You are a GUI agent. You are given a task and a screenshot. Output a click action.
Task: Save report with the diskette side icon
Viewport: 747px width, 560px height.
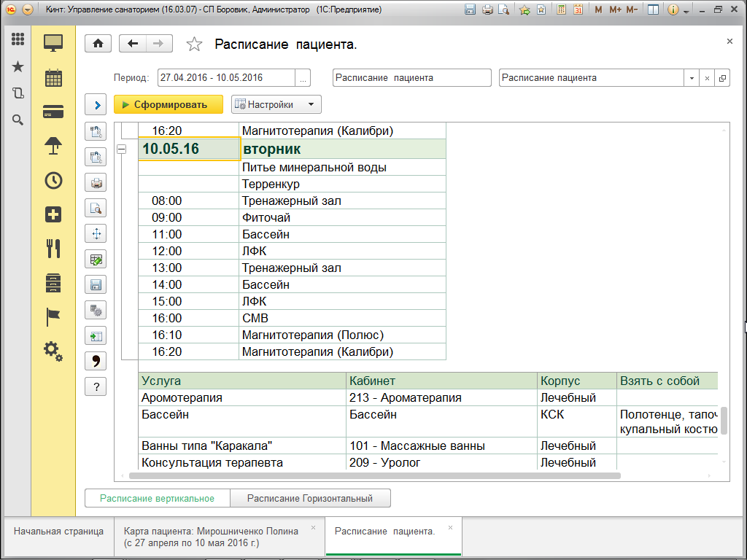[x=96, y=285]
